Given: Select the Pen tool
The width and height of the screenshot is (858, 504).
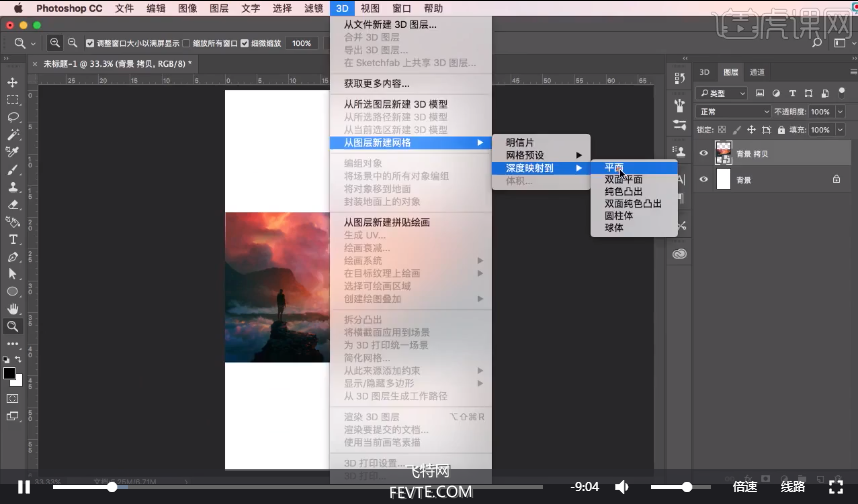Looking at the screenshot, I should [13, 257].
